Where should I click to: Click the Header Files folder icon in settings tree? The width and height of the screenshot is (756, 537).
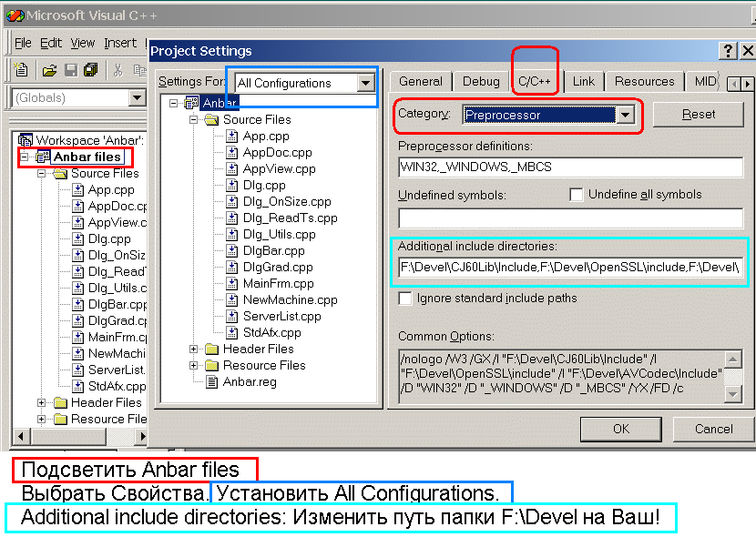click(x=211, y=349)
